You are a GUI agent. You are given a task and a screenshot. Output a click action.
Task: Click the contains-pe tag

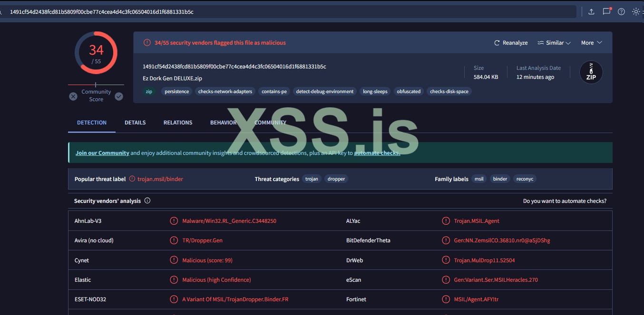(274, 92)
